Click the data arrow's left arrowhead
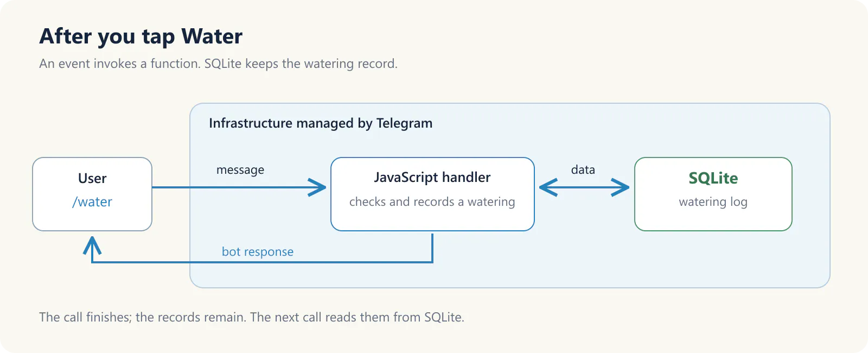Screen dimensions: 868x353 [548, 187]
